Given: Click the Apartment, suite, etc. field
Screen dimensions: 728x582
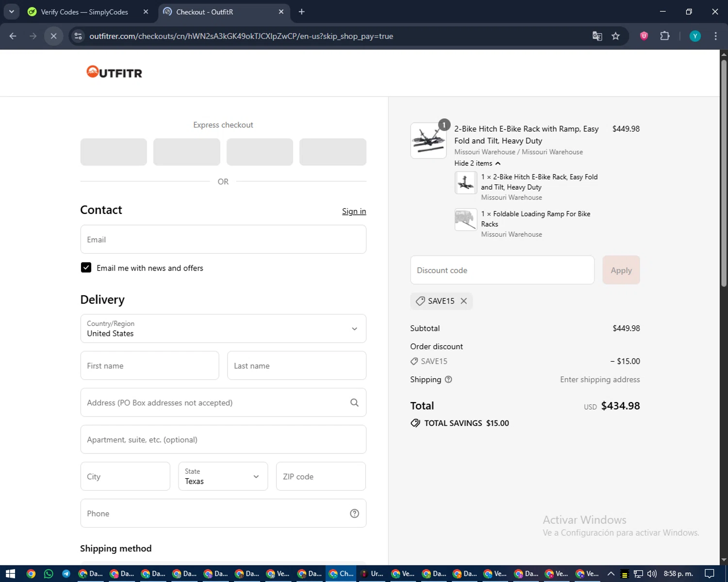Looking at the screenshot, I should pyautogui.click(x=223, y=439).
